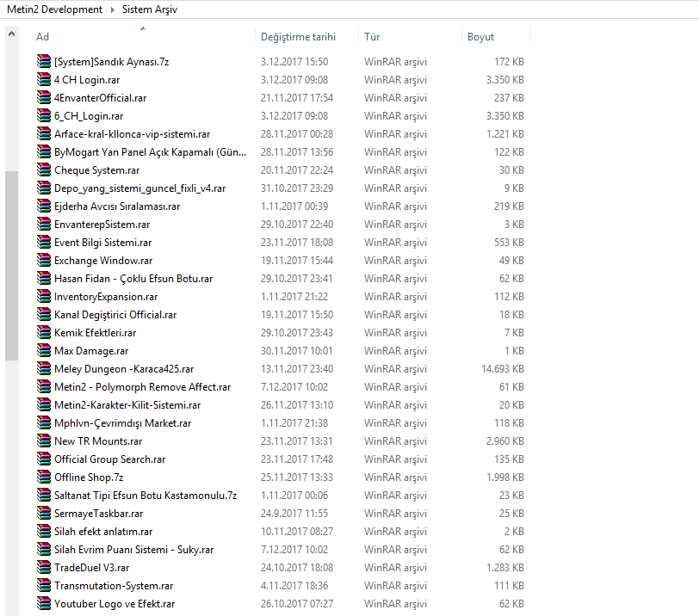Select the Mphlvn-Çevrimdışı Market.rar icon
The image size is (699, 616).
pos(44,422)
